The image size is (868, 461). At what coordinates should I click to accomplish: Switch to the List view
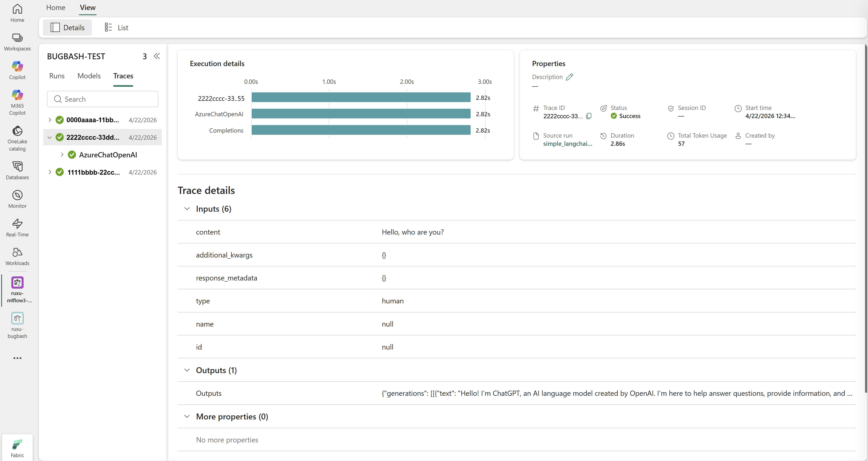coord(116,28)
